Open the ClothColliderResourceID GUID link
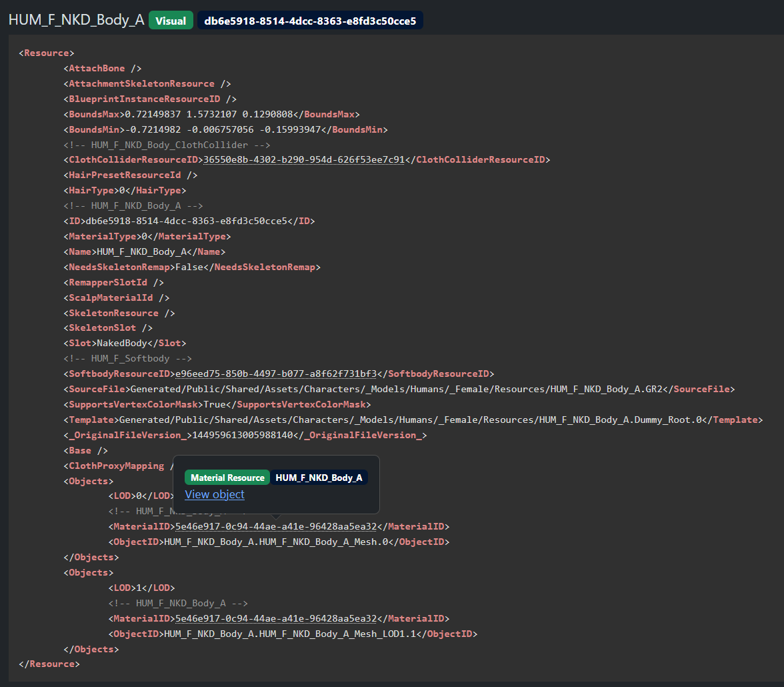 point(303,159)
